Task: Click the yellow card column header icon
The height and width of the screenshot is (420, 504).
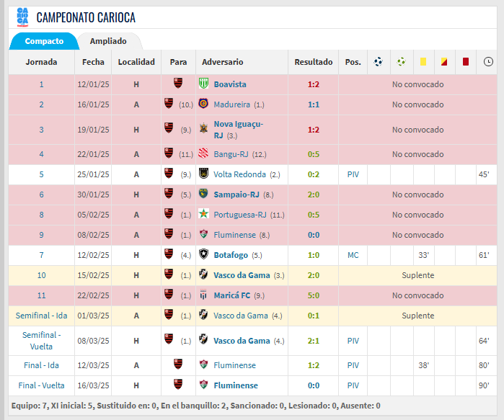Action: click(423, 61)
